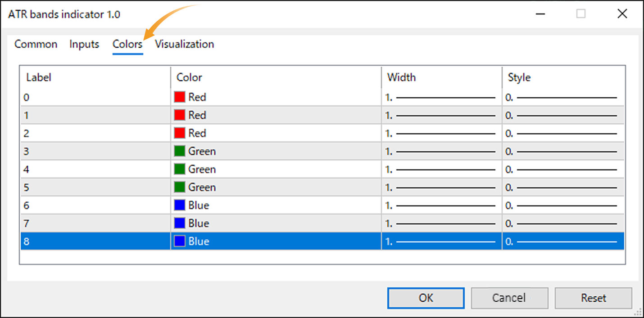644x318 pixels.
Task: Go to the Visualization tab
Action: coord(184,44)
